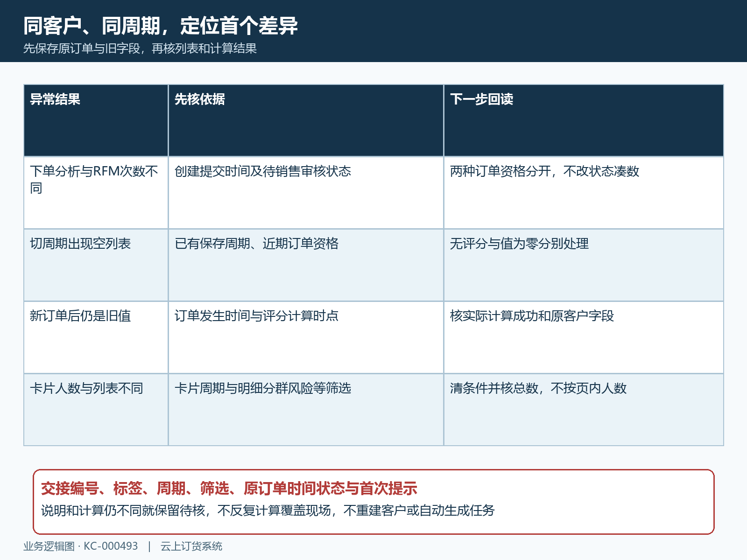Select cell 切周期出现空列表
747x560 pixels.
96,265
